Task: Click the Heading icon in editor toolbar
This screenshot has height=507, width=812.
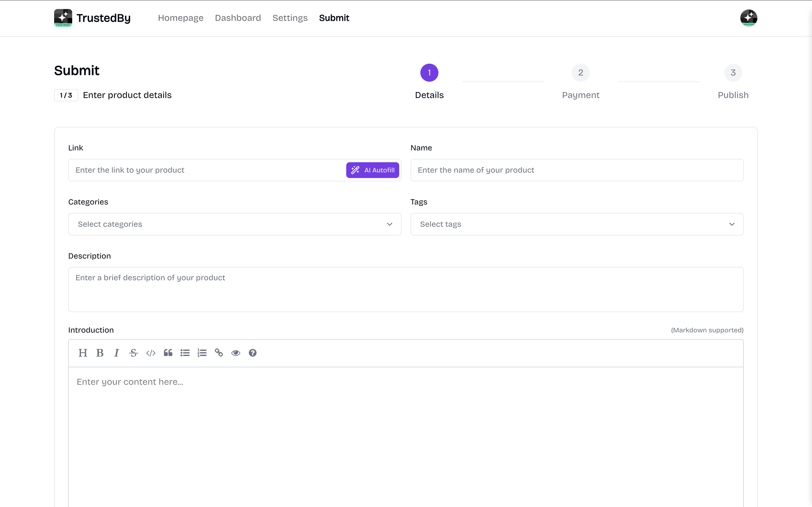Action: (x=83, y=353)
